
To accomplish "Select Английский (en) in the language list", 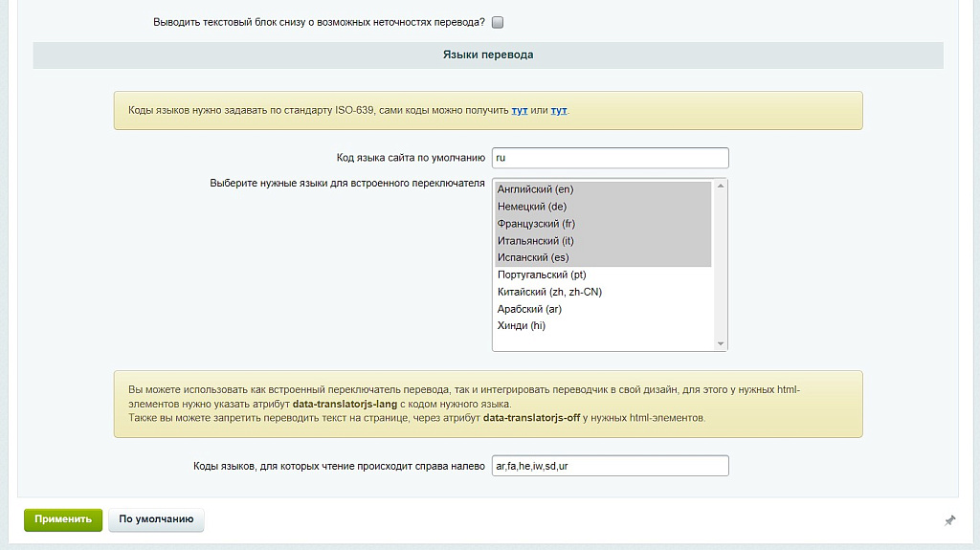I will coord(535,189).
